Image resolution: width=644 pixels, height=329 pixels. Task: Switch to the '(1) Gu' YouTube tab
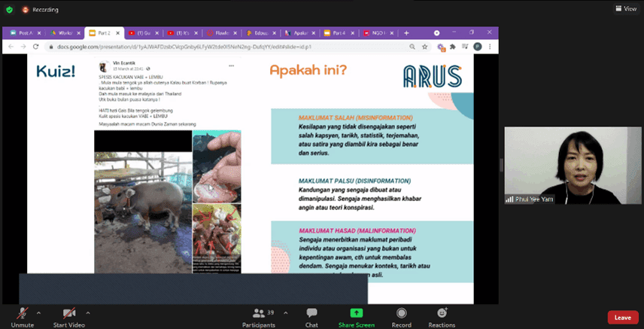click(x=141, y=33)
